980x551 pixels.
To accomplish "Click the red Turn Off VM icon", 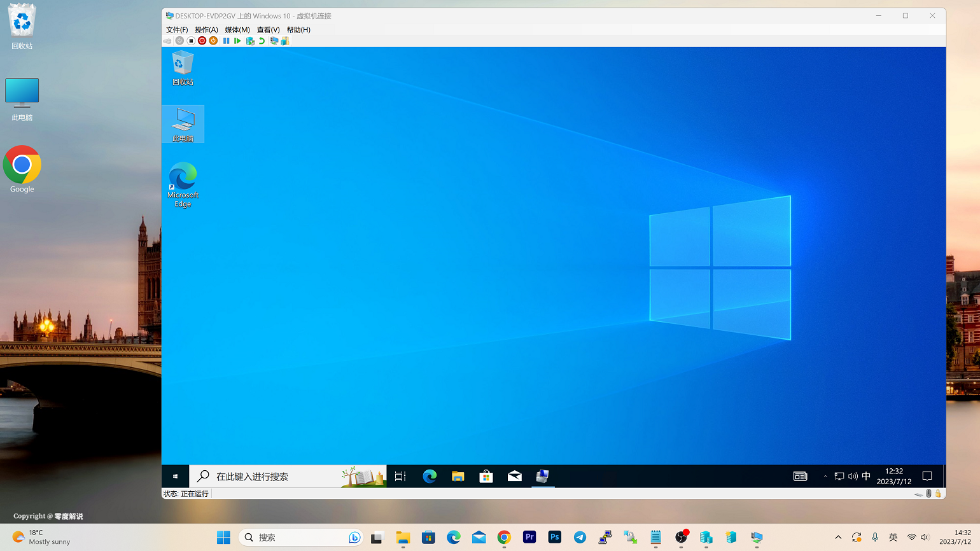I will tap(202, 40).
